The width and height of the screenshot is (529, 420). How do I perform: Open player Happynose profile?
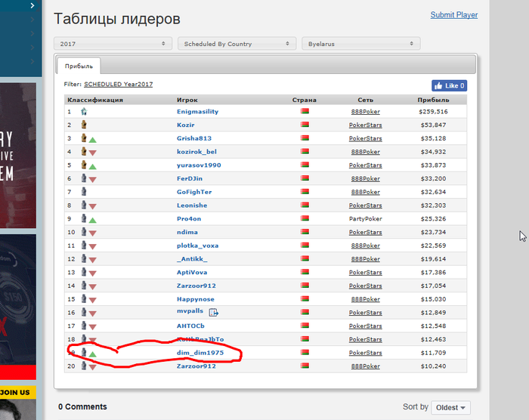pyautogui.click(x=195, y=299)
